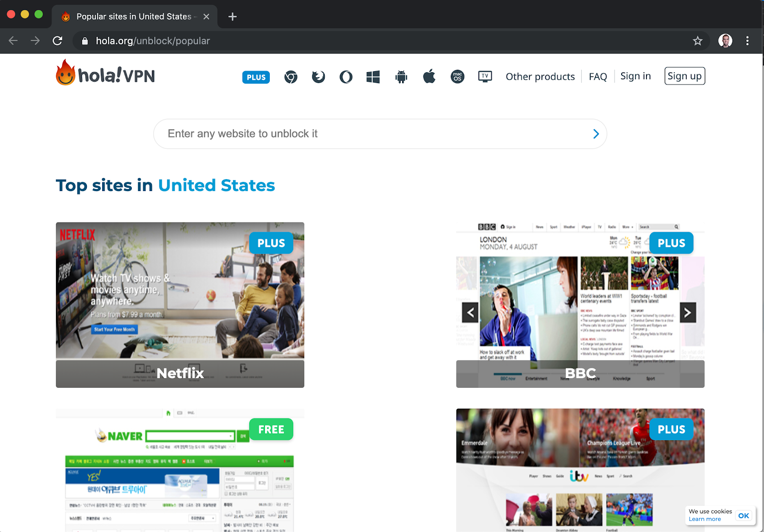Accept cookies with the OK button
764x532 pixels.
(743, 516)
